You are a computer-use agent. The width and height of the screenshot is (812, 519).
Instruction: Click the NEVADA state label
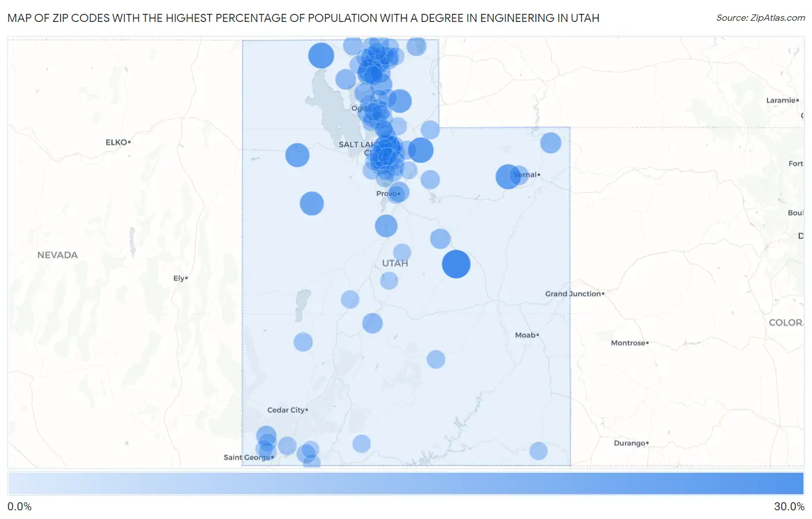tap(57, 255)
